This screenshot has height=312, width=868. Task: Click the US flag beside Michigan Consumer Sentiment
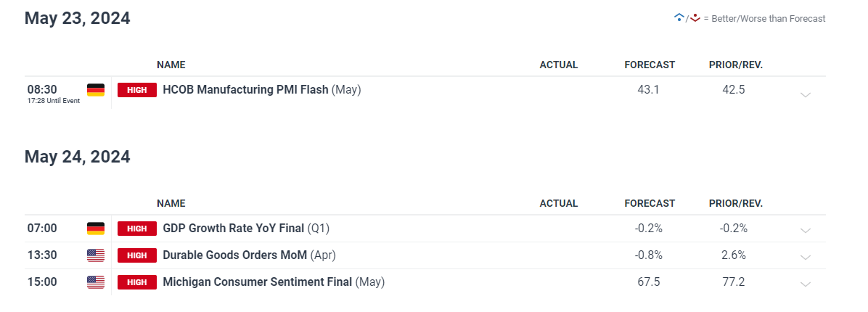95,282
